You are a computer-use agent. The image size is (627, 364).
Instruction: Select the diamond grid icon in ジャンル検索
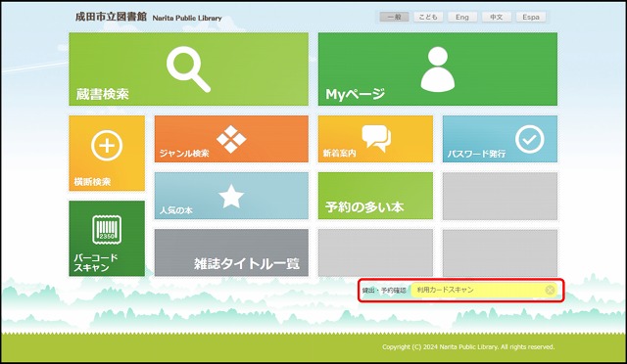tap(231, 139)
